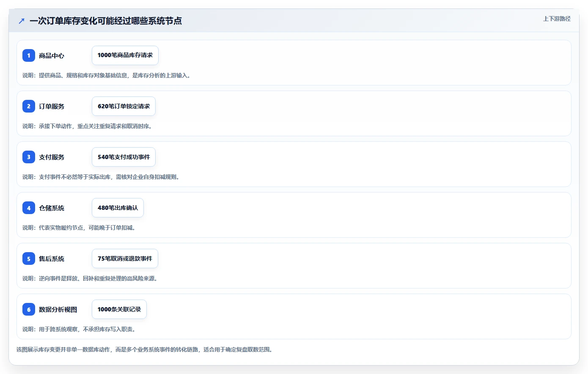The image size is (588, 374).
Task: Click the 75笔取消或退款事件 chip
Action: click(125, 258)
